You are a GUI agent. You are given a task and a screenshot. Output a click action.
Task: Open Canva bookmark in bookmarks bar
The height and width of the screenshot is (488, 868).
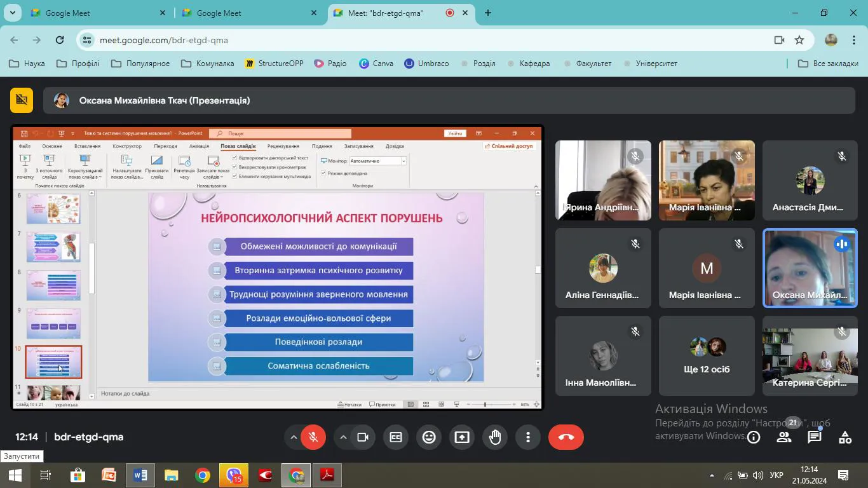(376, 64)
